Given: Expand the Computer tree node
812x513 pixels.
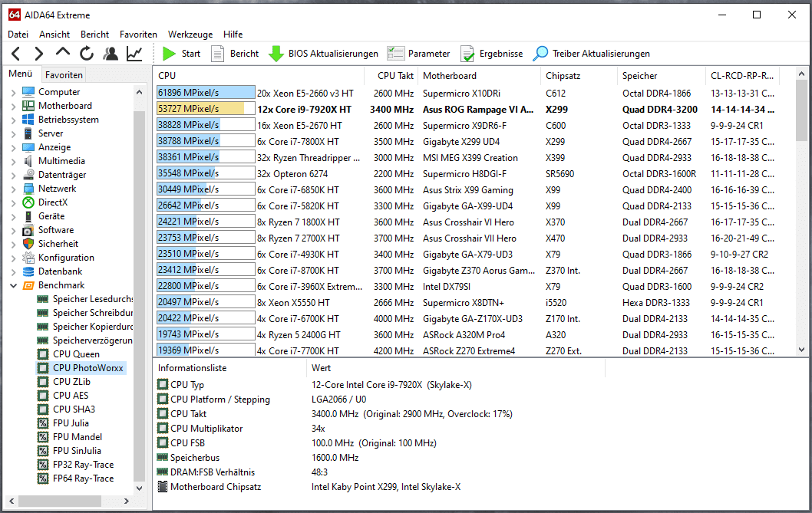Looking at the screenshot, I should click(14, 92).
